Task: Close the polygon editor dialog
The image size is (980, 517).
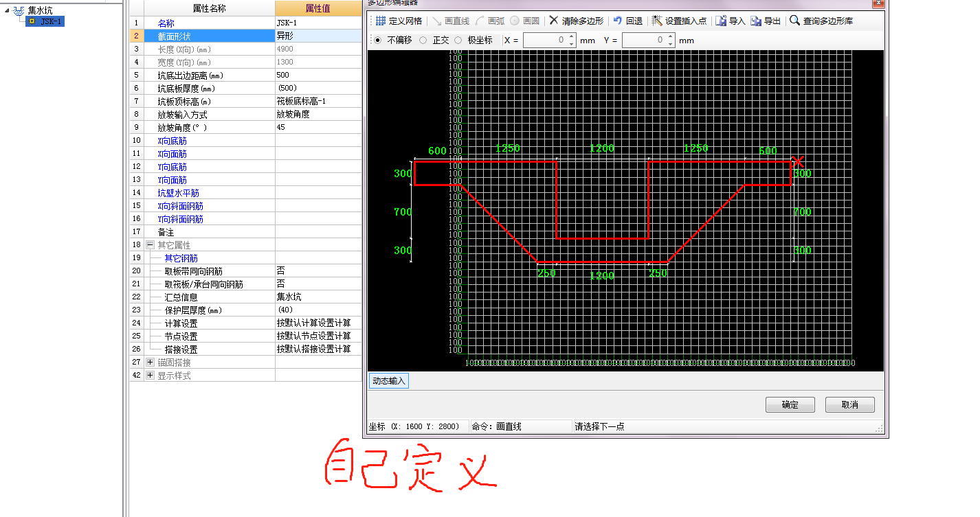Action: click(878, 3)
